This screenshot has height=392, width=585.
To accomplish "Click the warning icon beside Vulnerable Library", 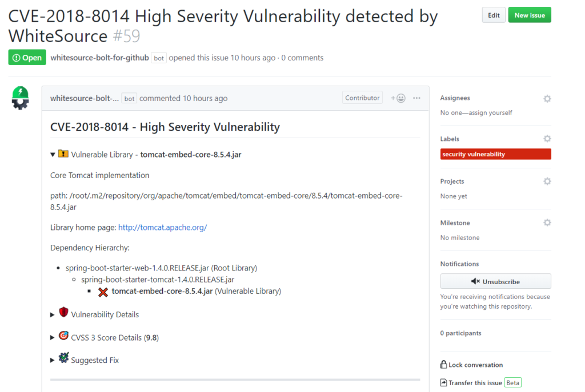I will click(63, 153).
